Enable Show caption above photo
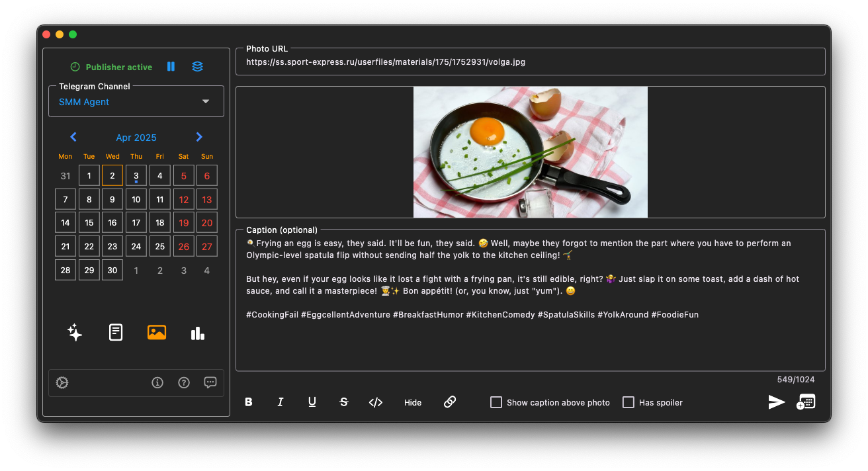This screenshot has width=868, height=471. [x=496, y=402]
